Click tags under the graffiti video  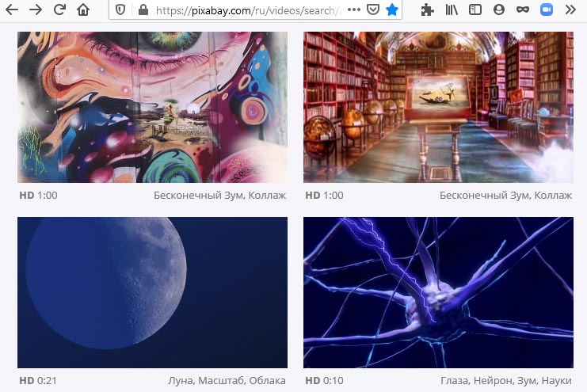tap(219, 196)
